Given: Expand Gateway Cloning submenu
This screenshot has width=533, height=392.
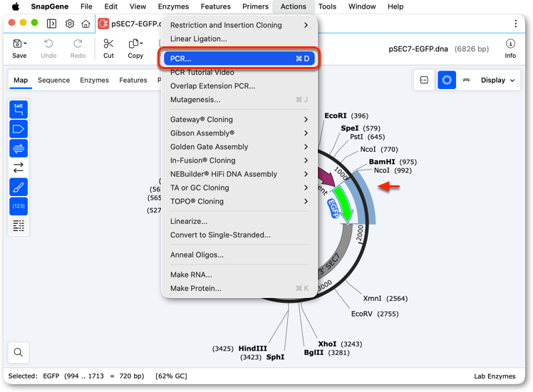Looking at the screenshot, I should tap(239, 119).
